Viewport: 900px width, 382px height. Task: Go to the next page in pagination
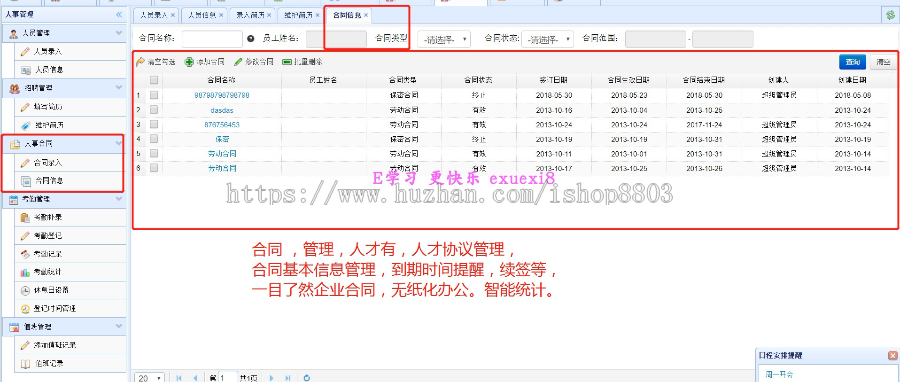tap(271, 378)
